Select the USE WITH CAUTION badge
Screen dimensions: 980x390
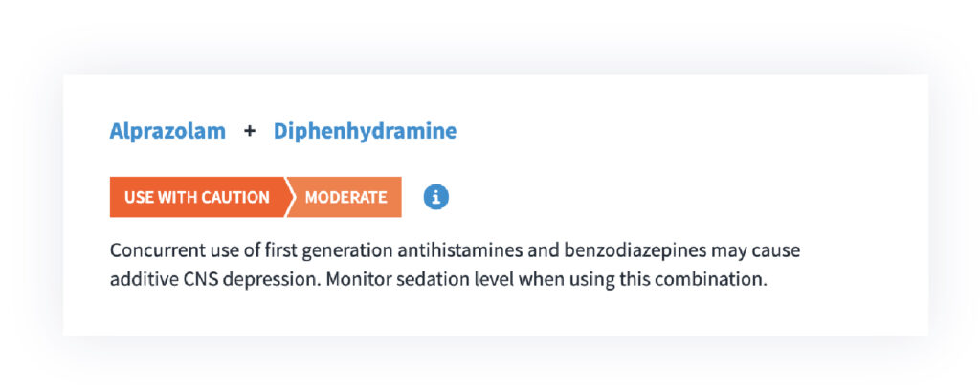point(197,197)
